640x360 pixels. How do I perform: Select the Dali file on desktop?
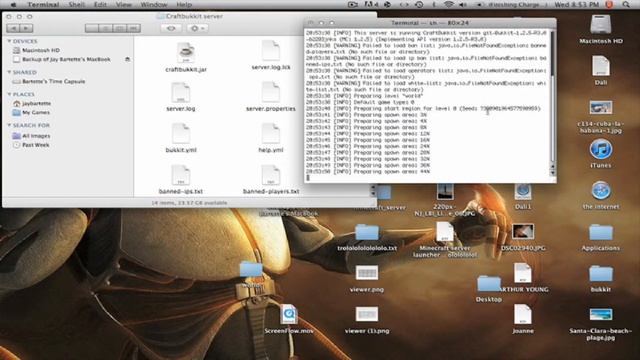pyautogui.click(x=600, y=66)
